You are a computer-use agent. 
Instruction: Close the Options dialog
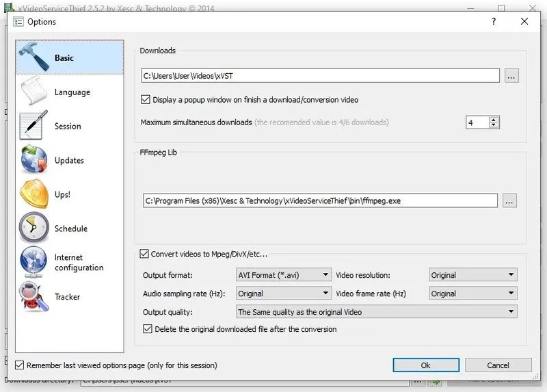tap(524, 21)
